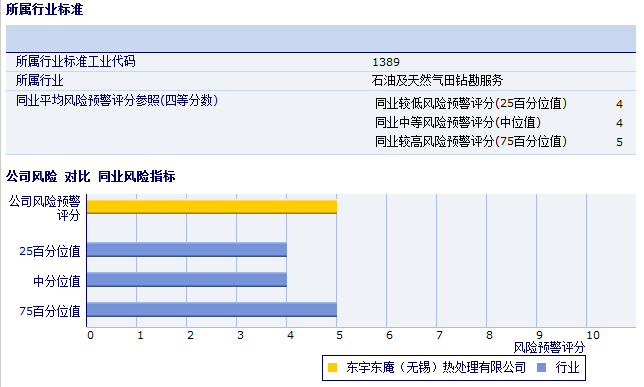Screen dimensions: 644x387
Task: Select the 25百分位值 blue bar
Action: (x=186, y=249)
